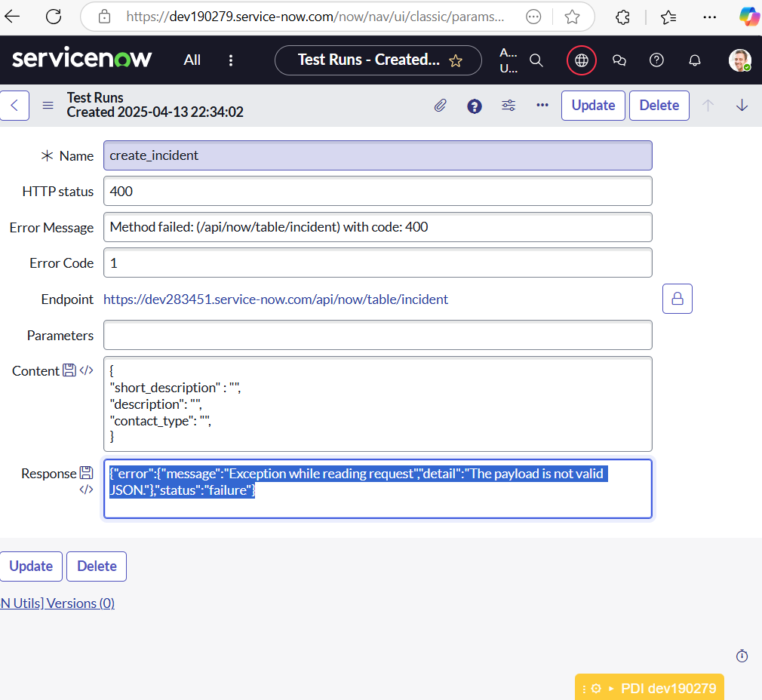This screenshot has height=700, width=762.
Task: Open the notifications bell icon
Action: coord(695,60)
